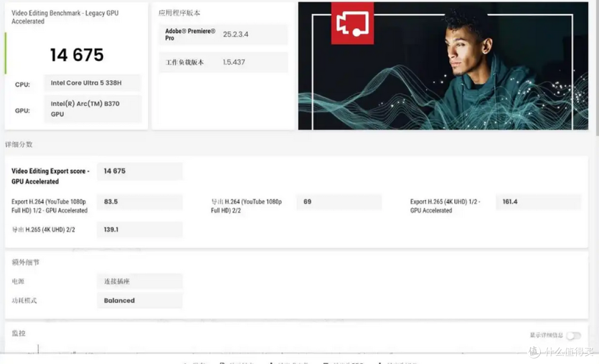
Task: Click the benchmark banner image of the man
Action: click(x=443, y=65)
